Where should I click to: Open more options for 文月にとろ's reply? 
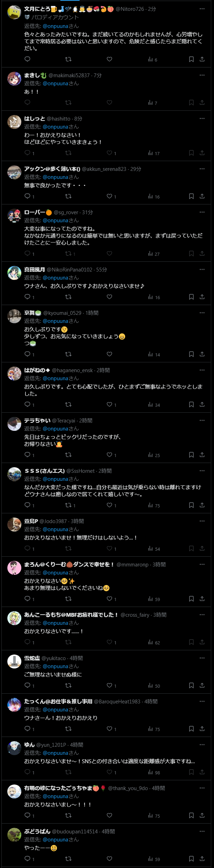(x=202, y=9)
